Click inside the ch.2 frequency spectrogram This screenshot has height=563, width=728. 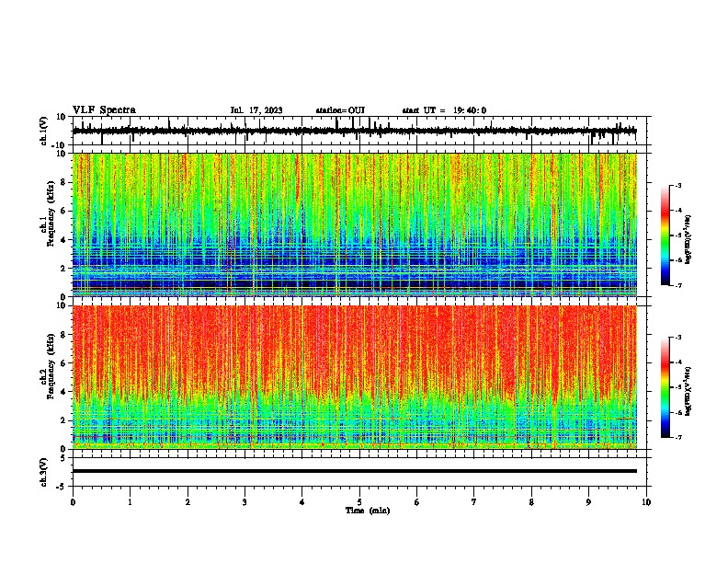(355, 377)
